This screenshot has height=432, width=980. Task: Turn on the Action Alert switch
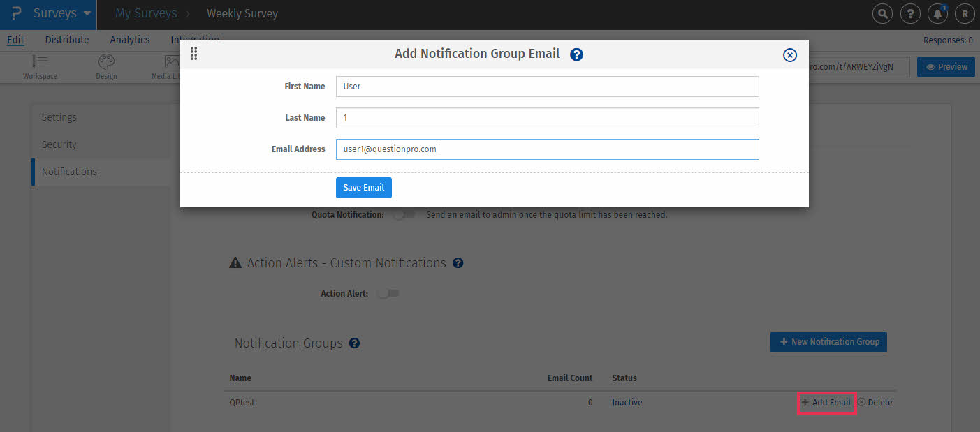coord(388,293)
